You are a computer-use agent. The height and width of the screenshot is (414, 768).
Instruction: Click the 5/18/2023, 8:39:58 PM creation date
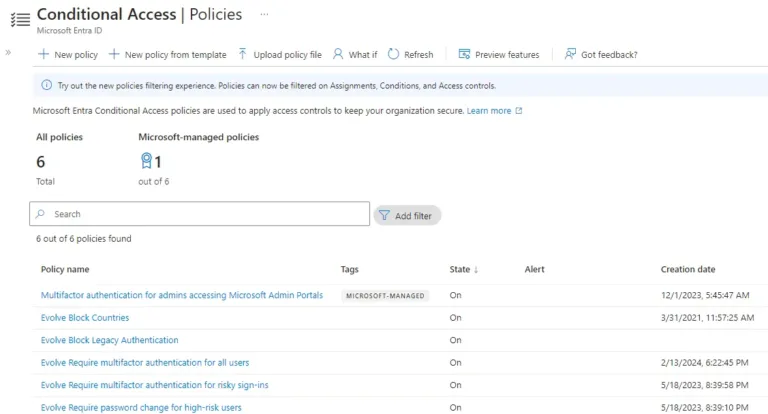point(704,385)
